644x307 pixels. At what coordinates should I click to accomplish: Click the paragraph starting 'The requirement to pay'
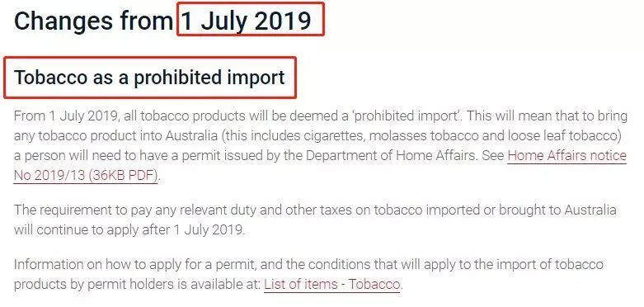(315, 220)
